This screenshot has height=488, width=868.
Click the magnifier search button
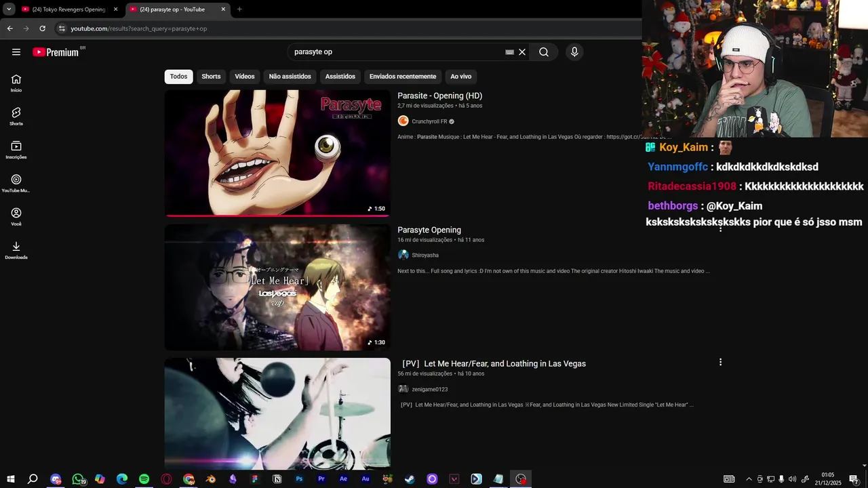(x=544, y=52)
